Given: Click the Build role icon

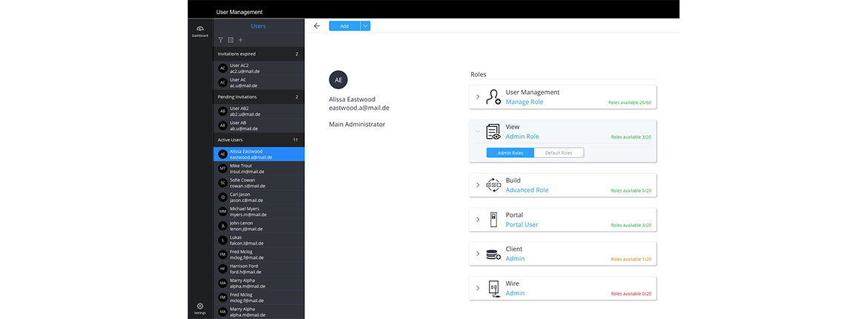Looking at the screenshot, I should click(x=493, y=185).
